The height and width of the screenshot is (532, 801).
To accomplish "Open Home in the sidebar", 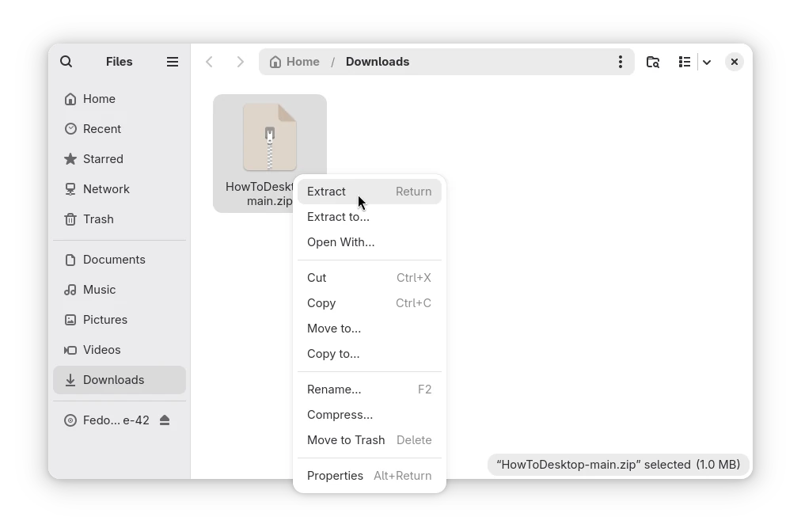I will click(120, 99).
